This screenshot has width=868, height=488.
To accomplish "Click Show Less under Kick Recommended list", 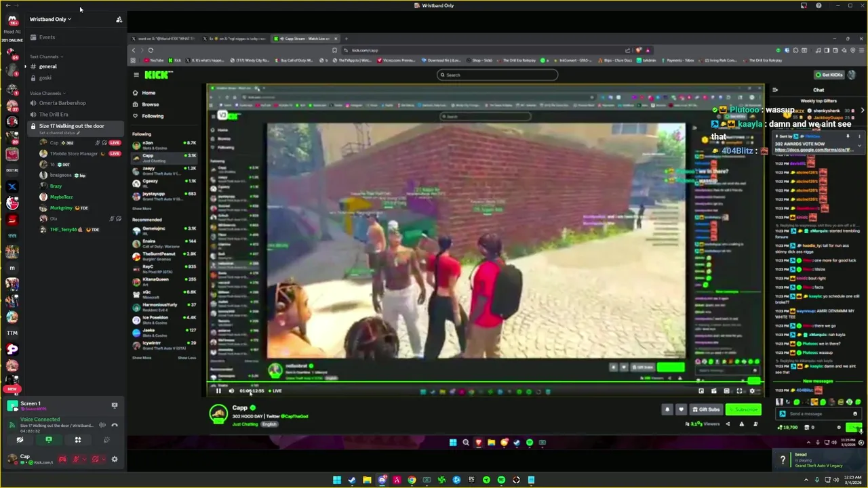I will click(x=187, y=358).
